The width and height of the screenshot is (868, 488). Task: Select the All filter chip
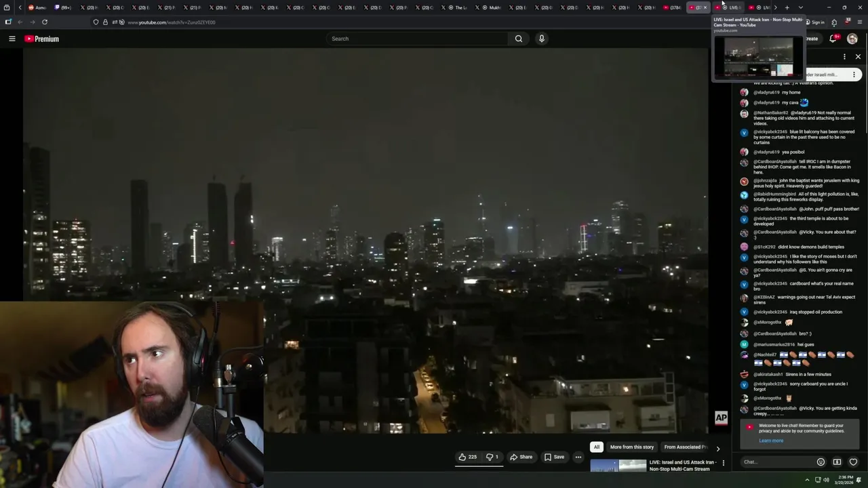[597, 447]
